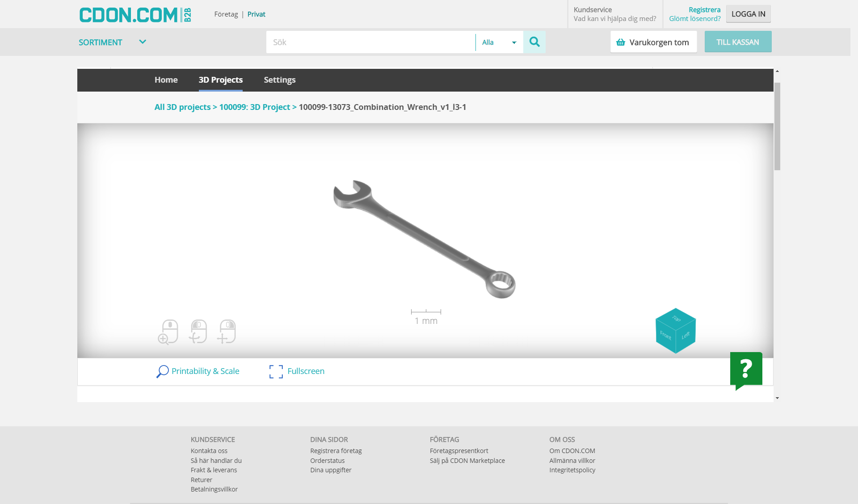Click the LOGGA IN button
The image size is (858, 504).
(748, 14)
